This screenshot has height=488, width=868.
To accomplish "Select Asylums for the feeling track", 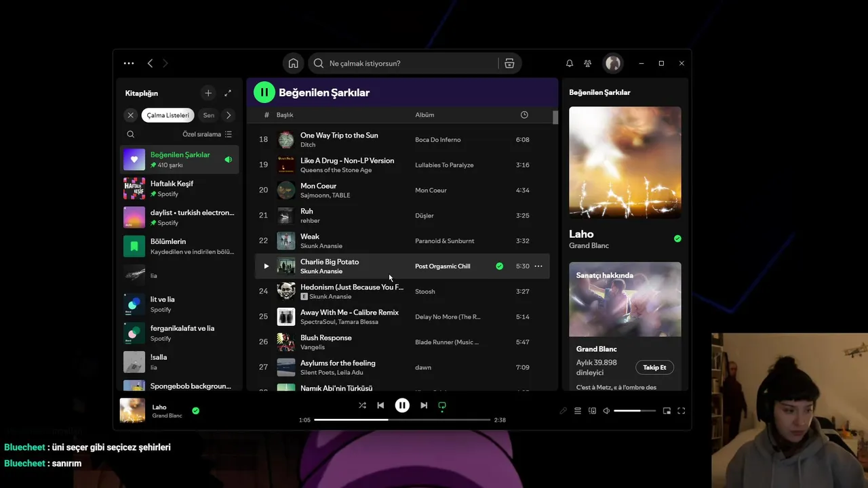I will pyautogui.click(x=338, y=363).
